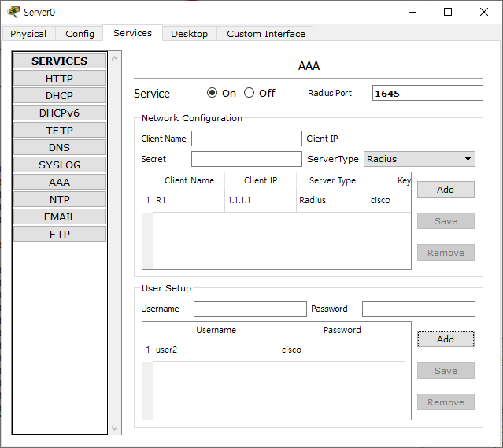Click the services list scroll down arrow
The width and height of the screenshot is (503, 448).
(x=114, y=428)
